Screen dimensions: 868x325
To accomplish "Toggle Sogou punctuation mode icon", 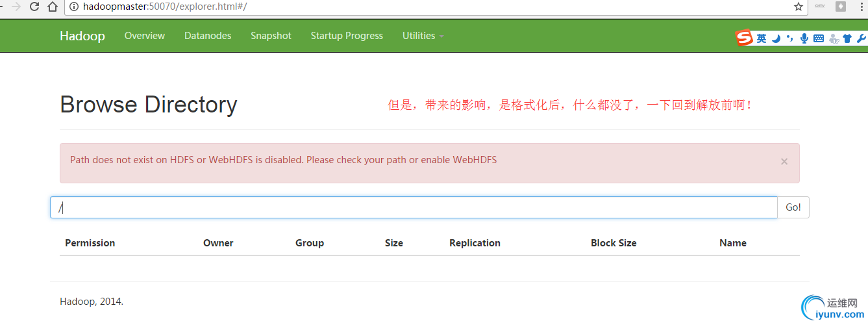I will [x=790, y=38].
